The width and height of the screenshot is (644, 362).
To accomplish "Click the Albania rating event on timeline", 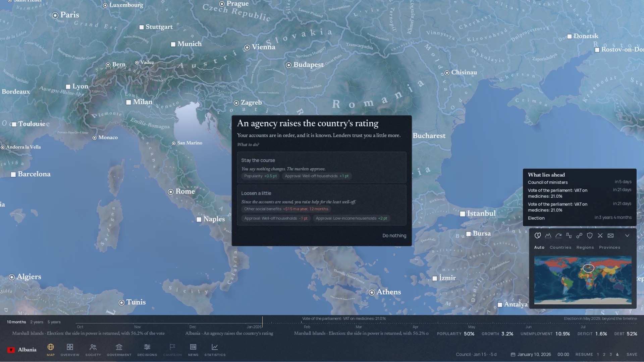I will (229, 334).
